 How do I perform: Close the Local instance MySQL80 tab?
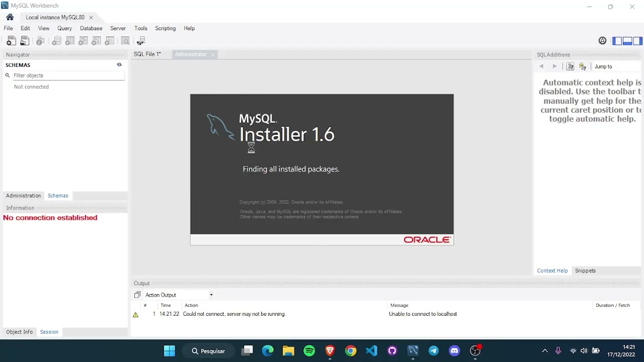91,18
